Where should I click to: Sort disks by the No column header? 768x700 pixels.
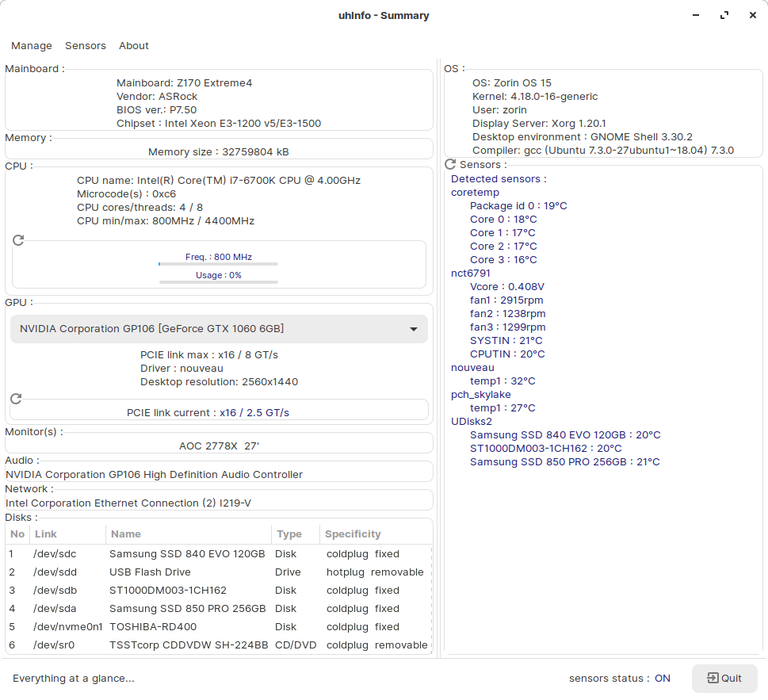click(x=17, y=534)
